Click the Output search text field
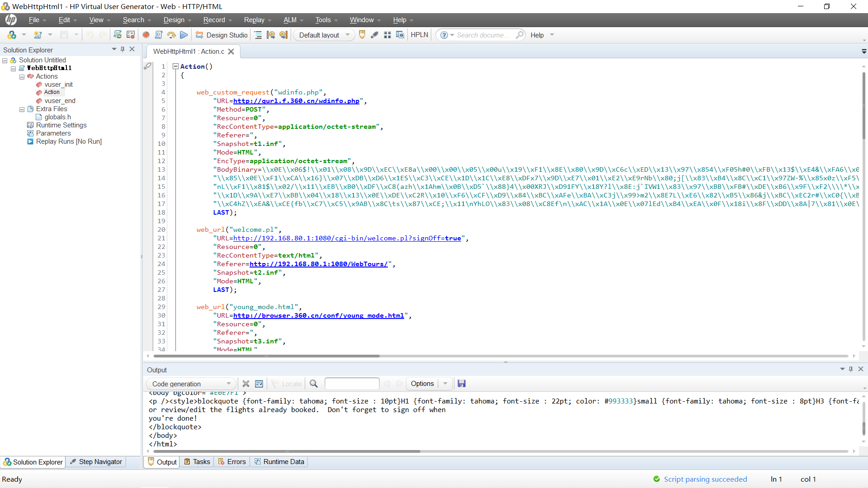Image resolution: width=868 pixels, height=488 pixels. [x=352, y=384]
